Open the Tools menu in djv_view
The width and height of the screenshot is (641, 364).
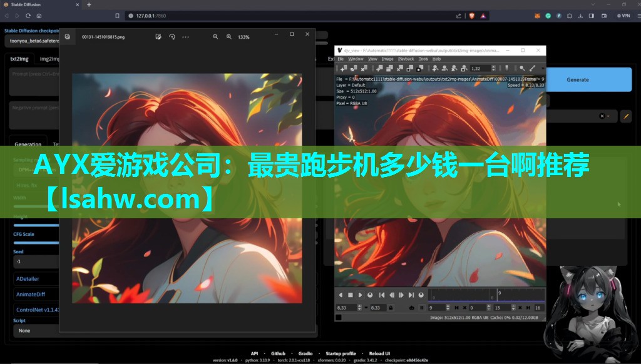(x=423, y=59)
